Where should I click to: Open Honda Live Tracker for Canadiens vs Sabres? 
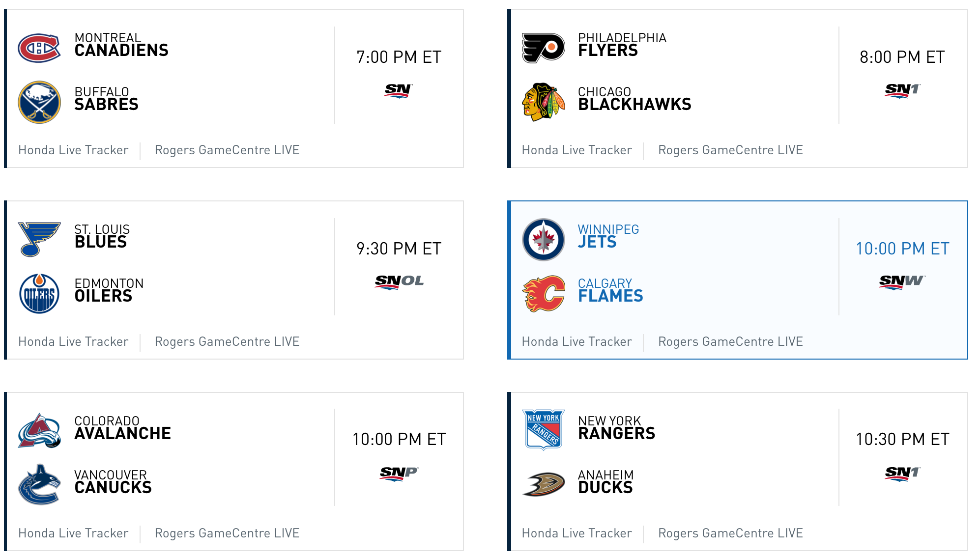point(73,150)
